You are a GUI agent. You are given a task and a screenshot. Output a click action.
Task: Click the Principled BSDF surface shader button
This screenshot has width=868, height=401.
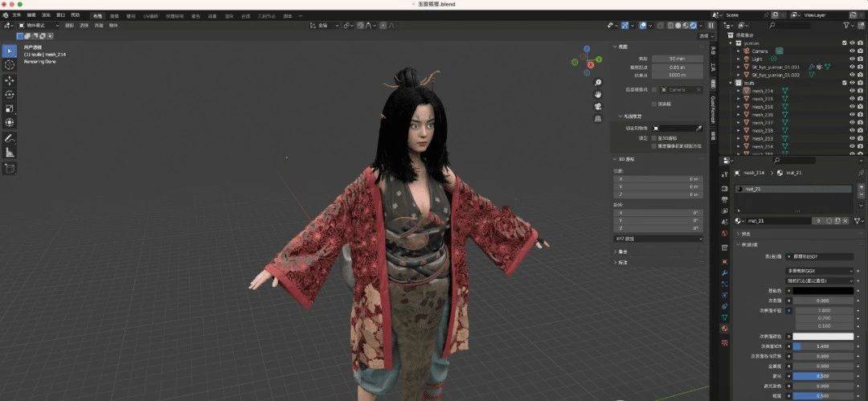[819, 257]
